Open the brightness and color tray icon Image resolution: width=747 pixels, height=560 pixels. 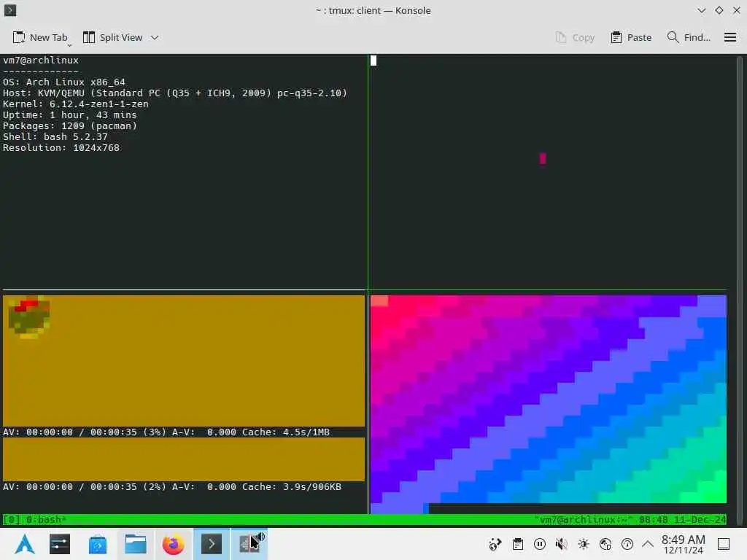coord(584,544)
